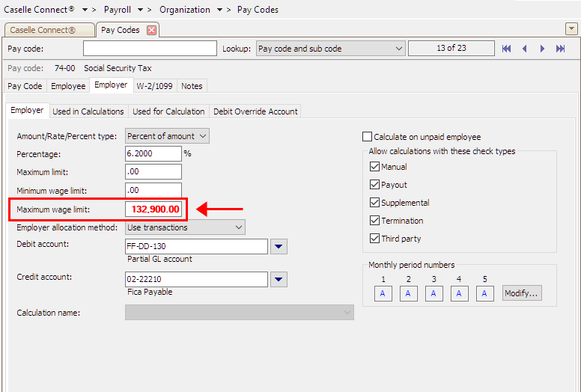Open Employer allocation method dropdown
The height and width of the screenshot is (392, 581).
click(x=185, y=227)
